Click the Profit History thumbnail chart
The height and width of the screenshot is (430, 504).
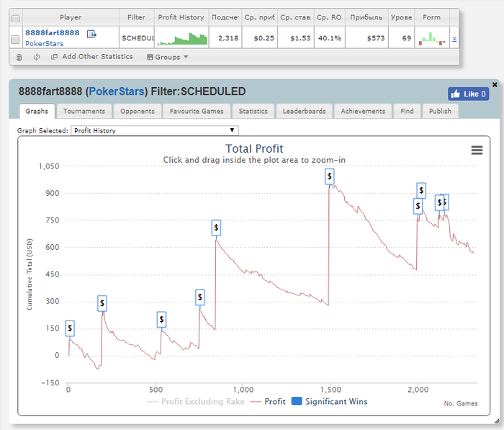click(182, 38)
